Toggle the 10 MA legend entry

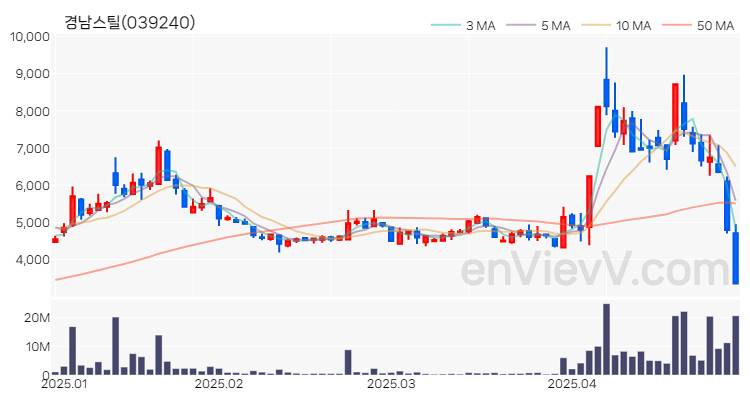pyautogui.click(x=616, y=26)
